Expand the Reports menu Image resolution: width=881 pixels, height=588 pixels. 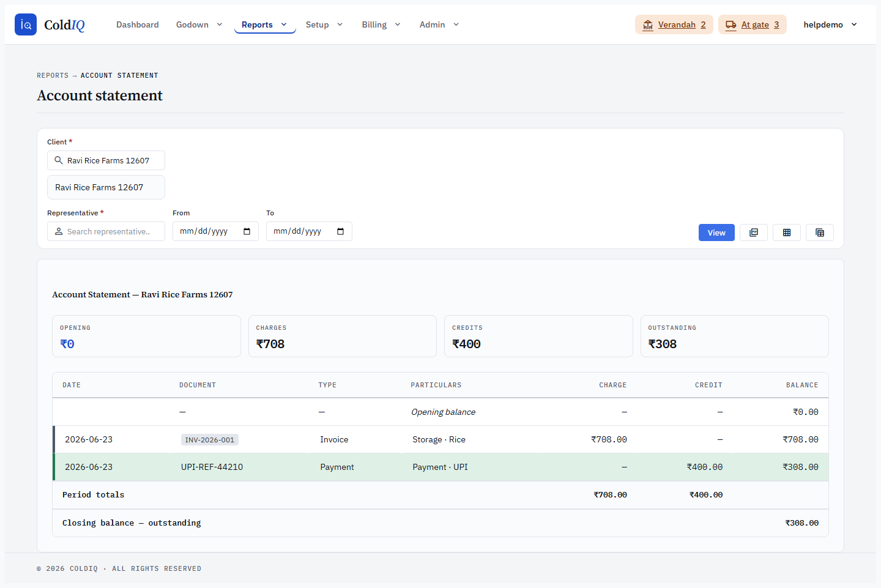coord(265,24)
